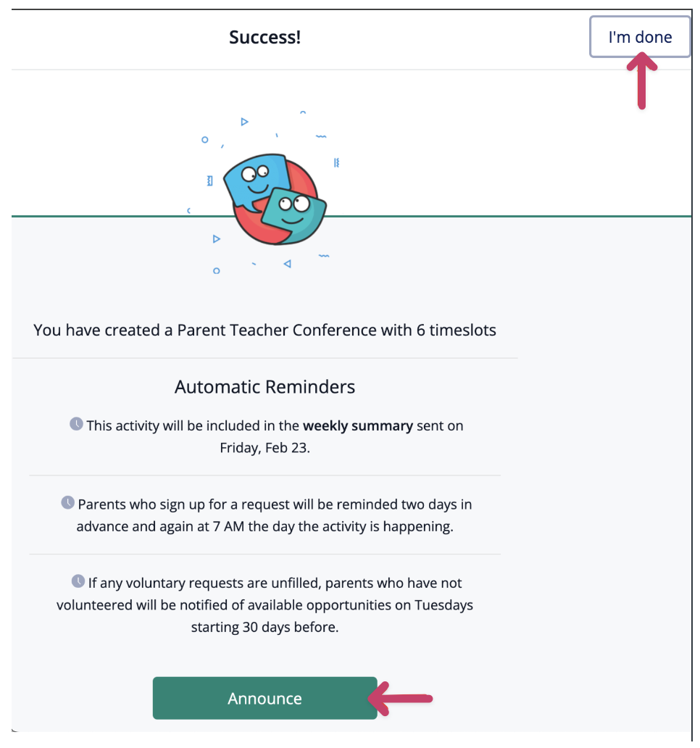The height and width of the screenshot is (748, 700).
Task: Click the "Automatic Reminders" heading
Action: point(264,387)
